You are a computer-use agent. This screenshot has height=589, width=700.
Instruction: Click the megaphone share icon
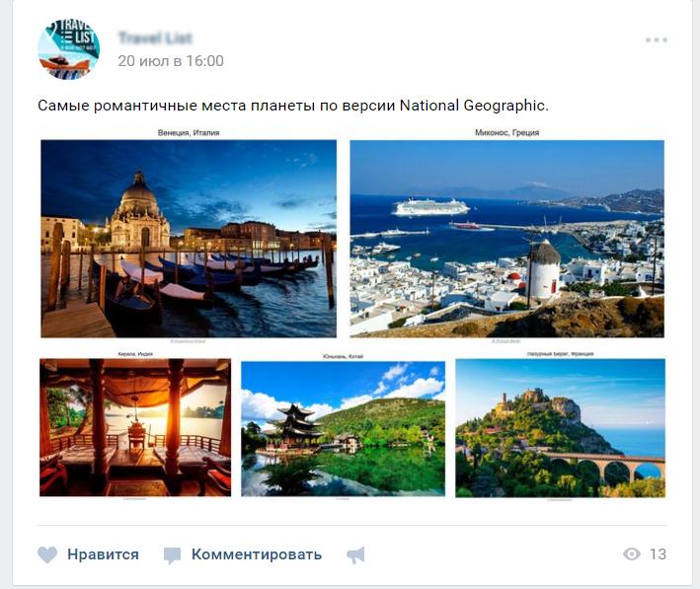pyautogui.click(x=355, y=555)
